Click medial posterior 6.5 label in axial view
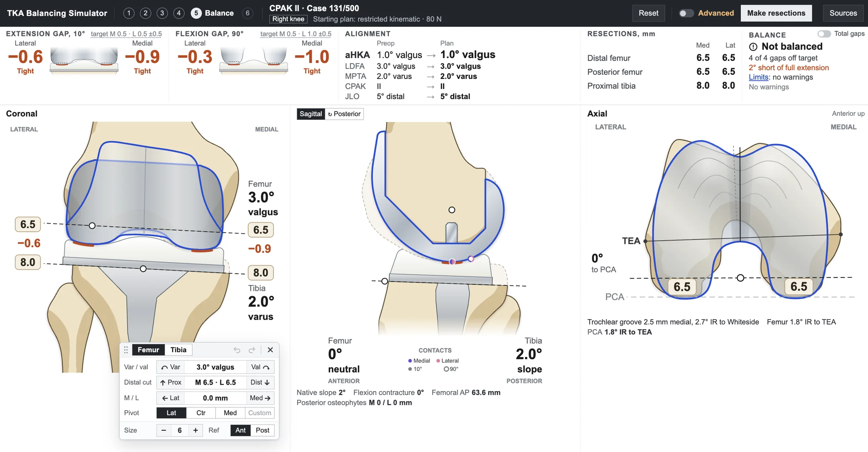 (799, 286)
